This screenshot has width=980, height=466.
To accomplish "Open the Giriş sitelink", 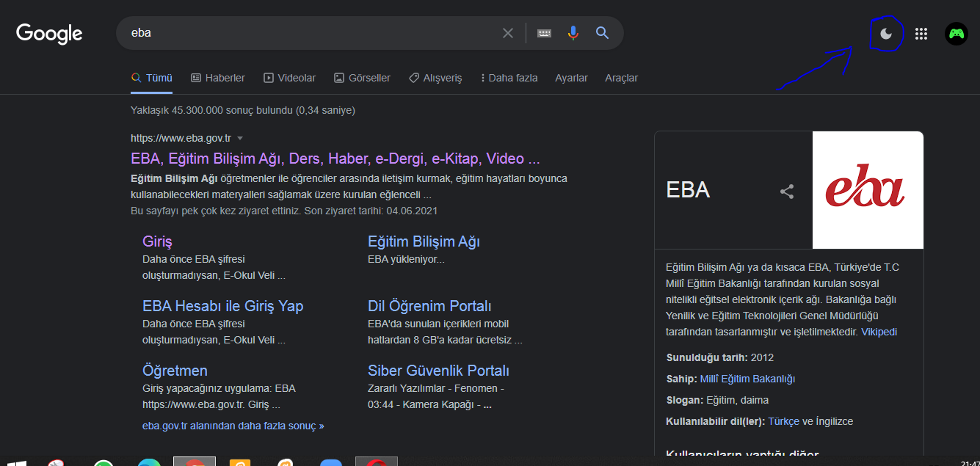I will tap(157, 241).
